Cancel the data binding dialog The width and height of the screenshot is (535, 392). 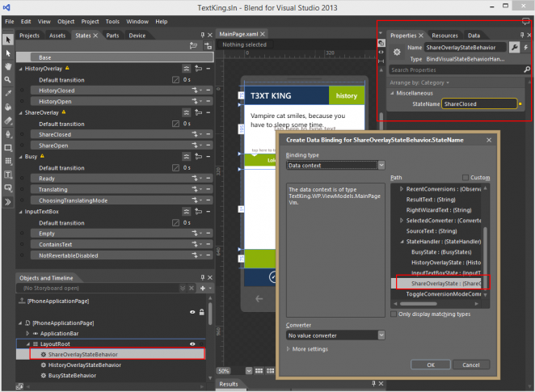tap(471, 365)
